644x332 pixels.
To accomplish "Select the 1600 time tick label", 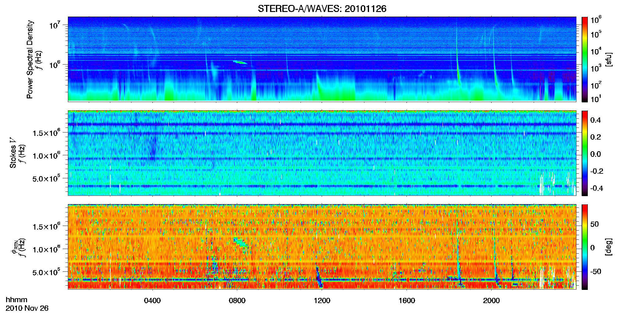I will [407, 301].
